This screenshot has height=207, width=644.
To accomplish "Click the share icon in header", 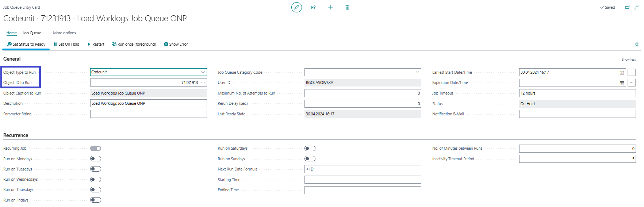I will coord(313,7).
